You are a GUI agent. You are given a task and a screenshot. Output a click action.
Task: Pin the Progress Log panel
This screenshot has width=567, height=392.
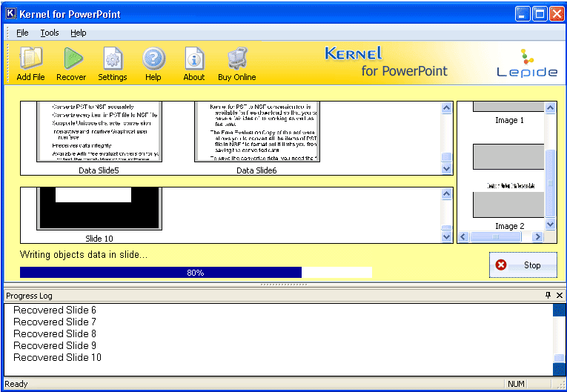tap(548, 295)
